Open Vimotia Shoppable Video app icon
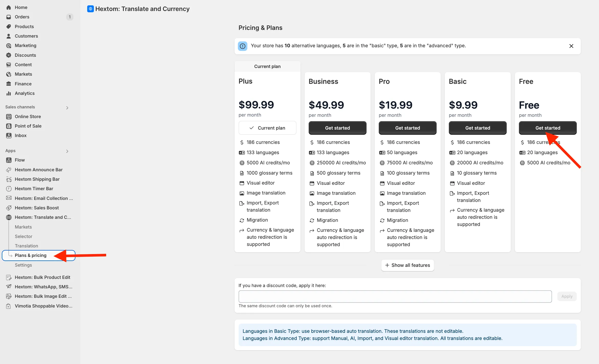This screenshot has height=364, width=599. [9, 306]
